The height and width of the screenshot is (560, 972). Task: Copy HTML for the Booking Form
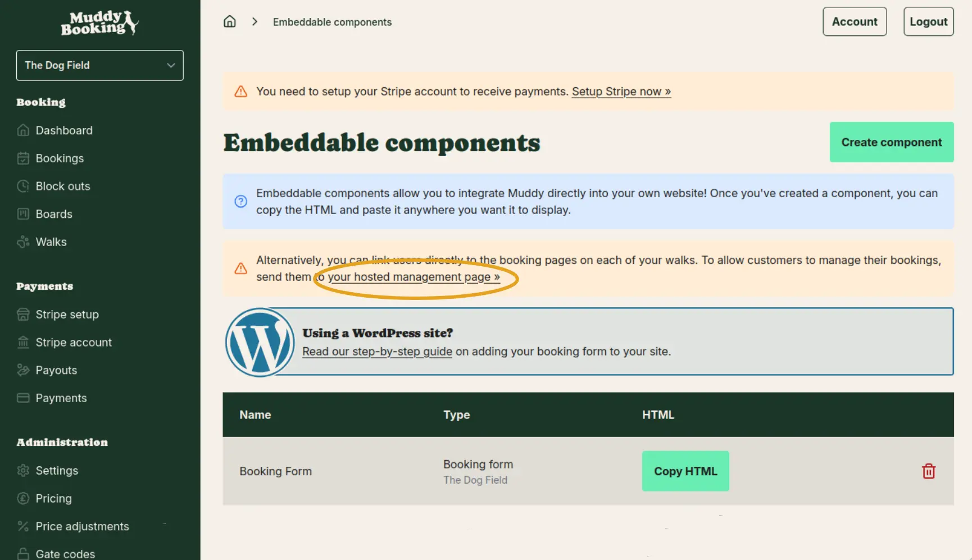(685, 471)
